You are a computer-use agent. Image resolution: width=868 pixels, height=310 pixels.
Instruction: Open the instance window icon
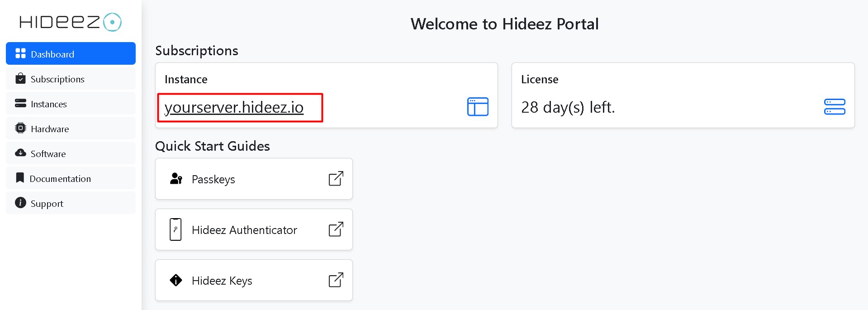478,107
